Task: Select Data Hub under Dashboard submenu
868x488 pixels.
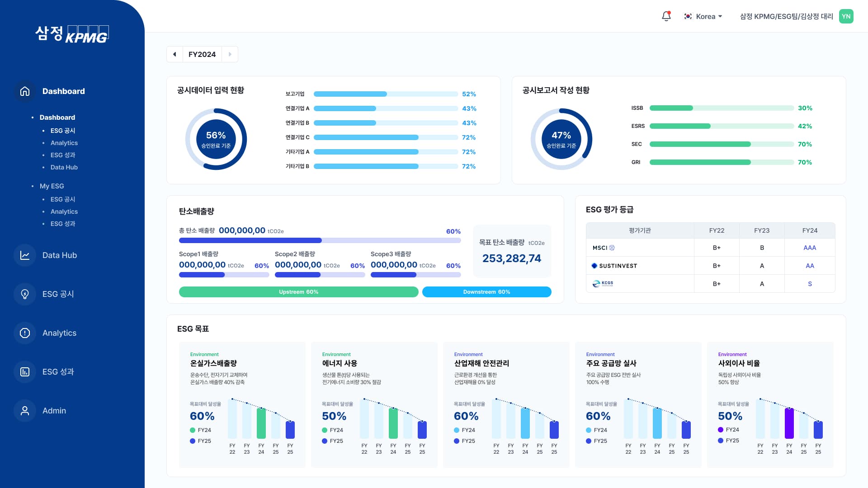Action: tap(64, 167)
